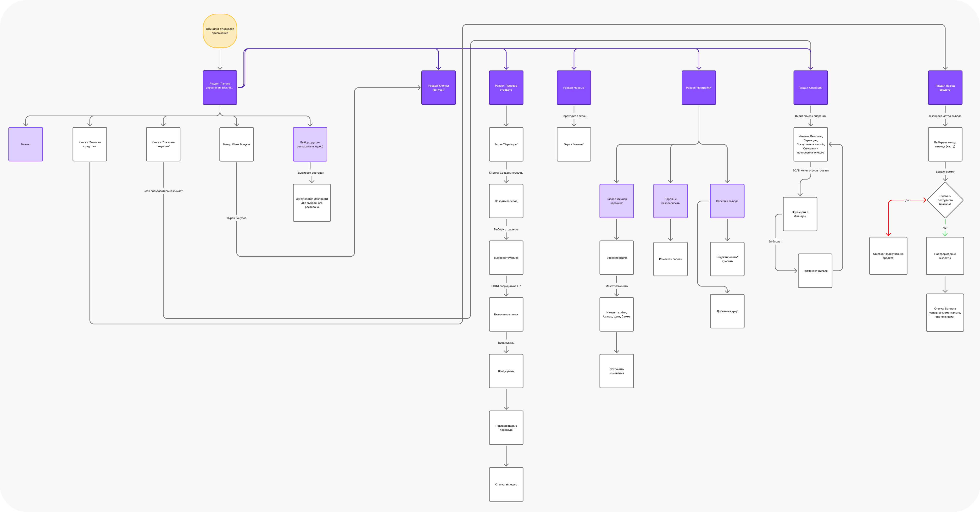Image resolution: width=980 pixels, height=512 pixels.
Task: Click the 'Кнопка Показать операции' node
Action: [x=163, y=144]
